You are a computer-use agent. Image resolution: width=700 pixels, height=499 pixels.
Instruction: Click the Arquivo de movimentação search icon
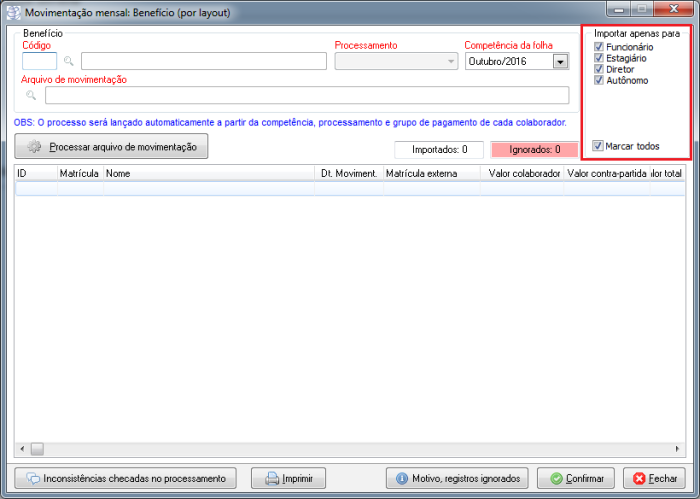(x=32, y=96)
